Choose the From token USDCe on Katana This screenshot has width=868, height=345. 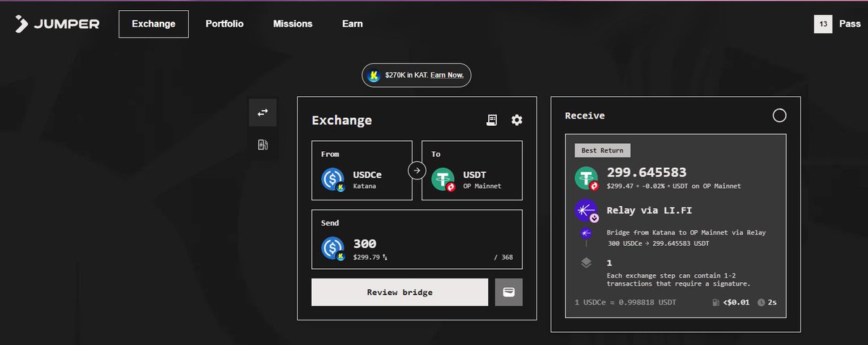click(x=362, y=171)
